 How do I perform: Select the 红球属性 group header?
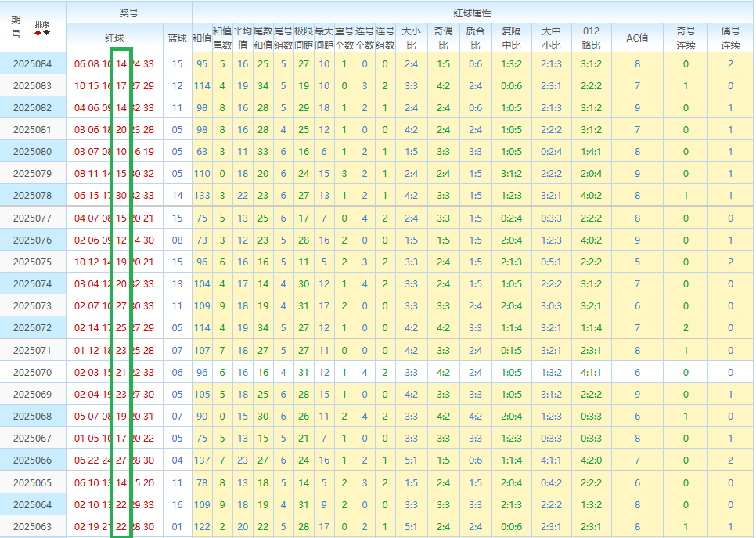[x=473, y=13]
